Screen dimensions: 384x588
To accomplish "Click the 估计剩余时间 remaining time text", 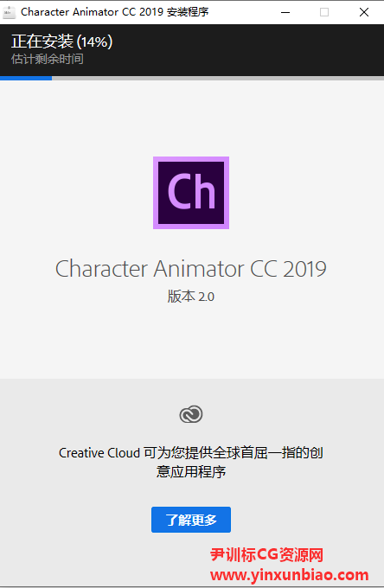I will [48, 59].
